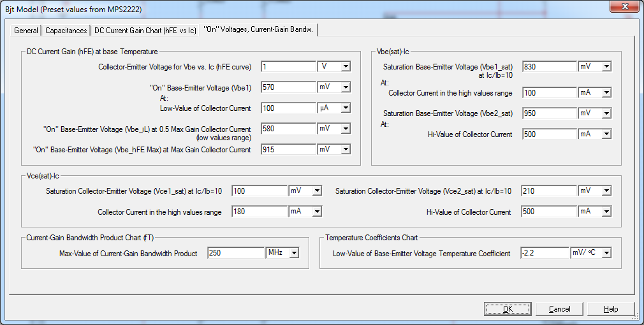Edit Vbe(sat) high range collector current field 100

[550, 93]
